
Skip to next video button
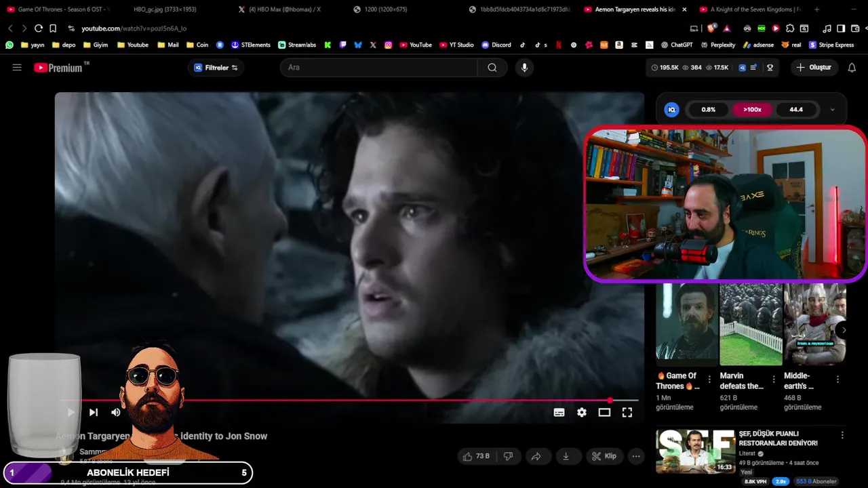(x=94, y=412)
